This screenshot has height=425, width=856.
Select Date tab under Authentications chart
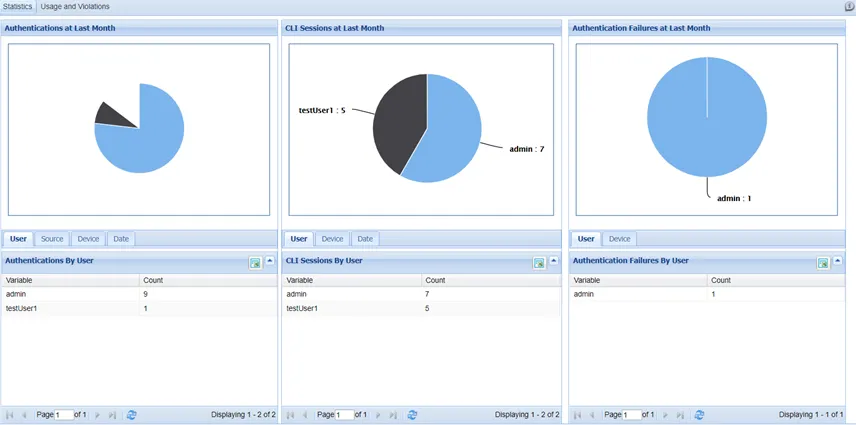coord(121,239)
